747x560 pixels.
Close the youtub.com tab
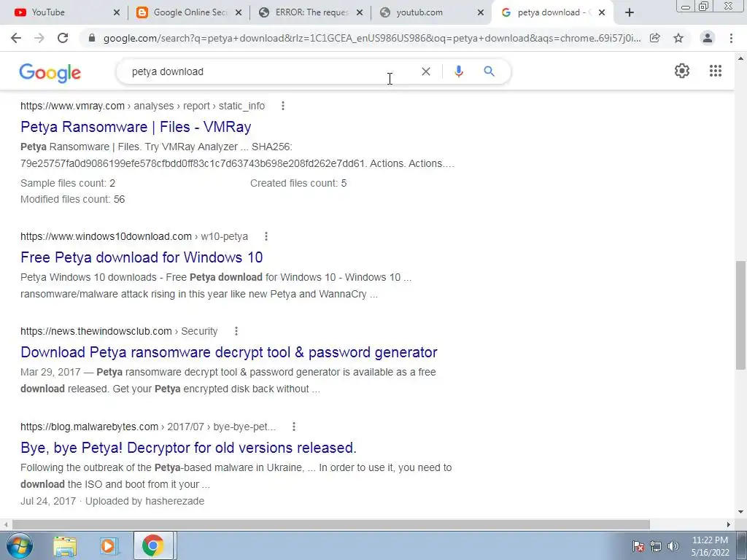click(481, 13)
